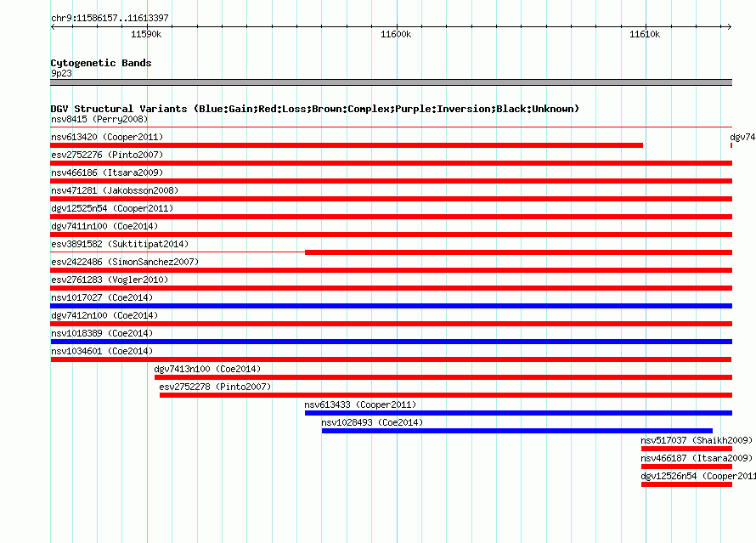Select the 9p23 band label
Screen dimensions: 756x543
[x=61, y=73]
